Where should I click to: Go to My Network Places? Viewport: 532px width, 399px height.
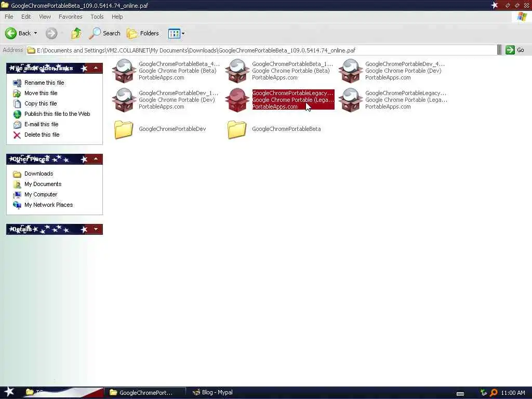click(48, 205)
